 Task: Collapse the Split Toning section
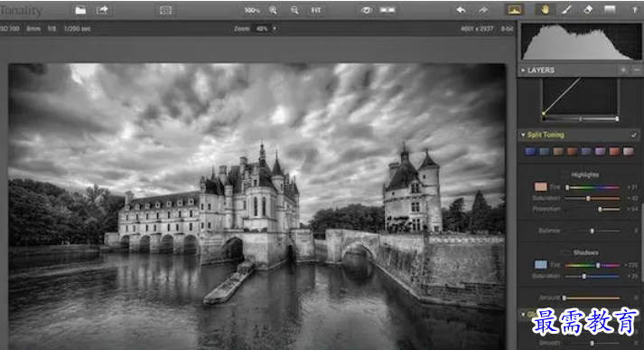pos(523,135)
